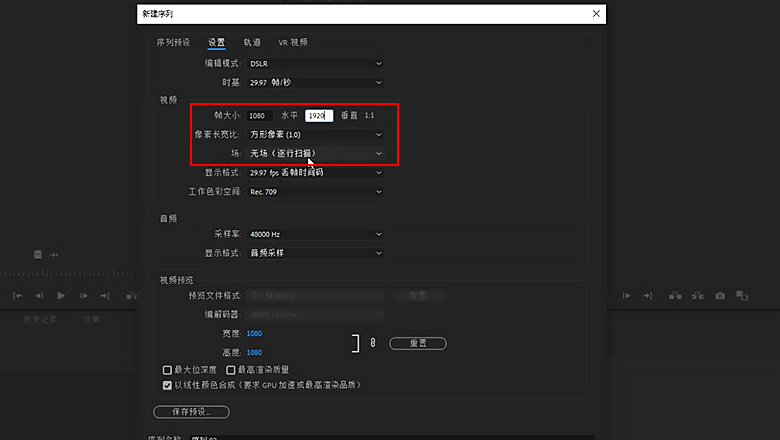Click the Source monitor time ruler

pos(67,273)
